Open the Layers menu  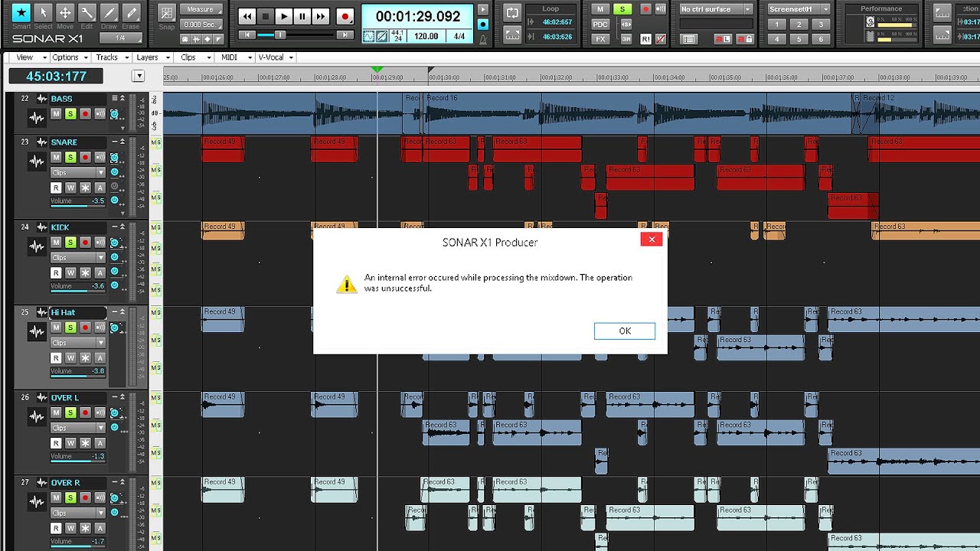pos(152,57)
